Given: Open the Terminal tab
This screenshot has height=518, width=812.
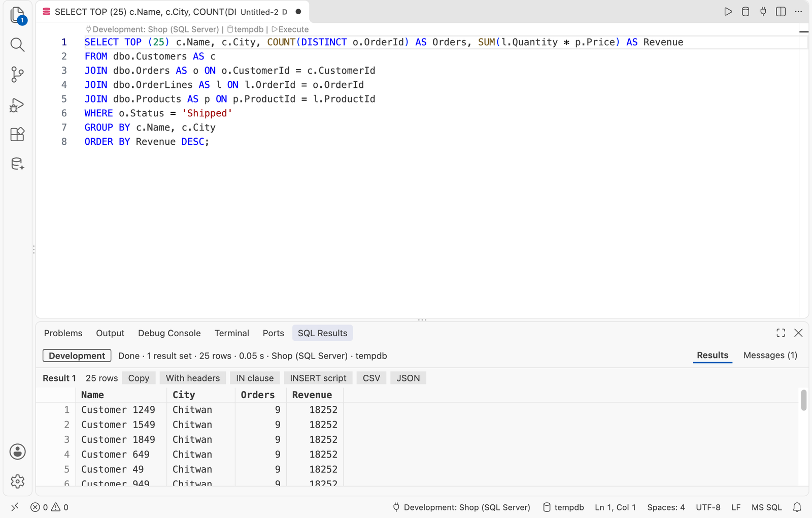Looking at the screenshot, I should click(232, 333).
